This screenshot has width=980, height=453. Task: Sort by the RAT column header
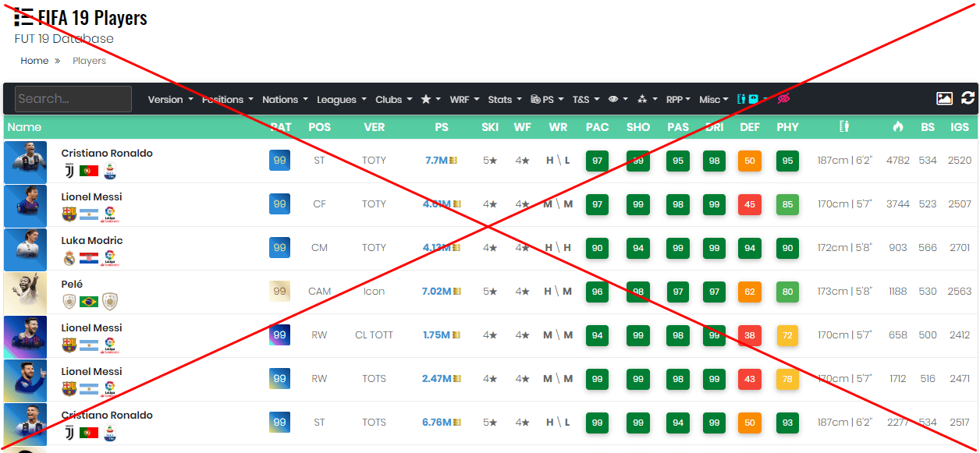tap(281, 126)
